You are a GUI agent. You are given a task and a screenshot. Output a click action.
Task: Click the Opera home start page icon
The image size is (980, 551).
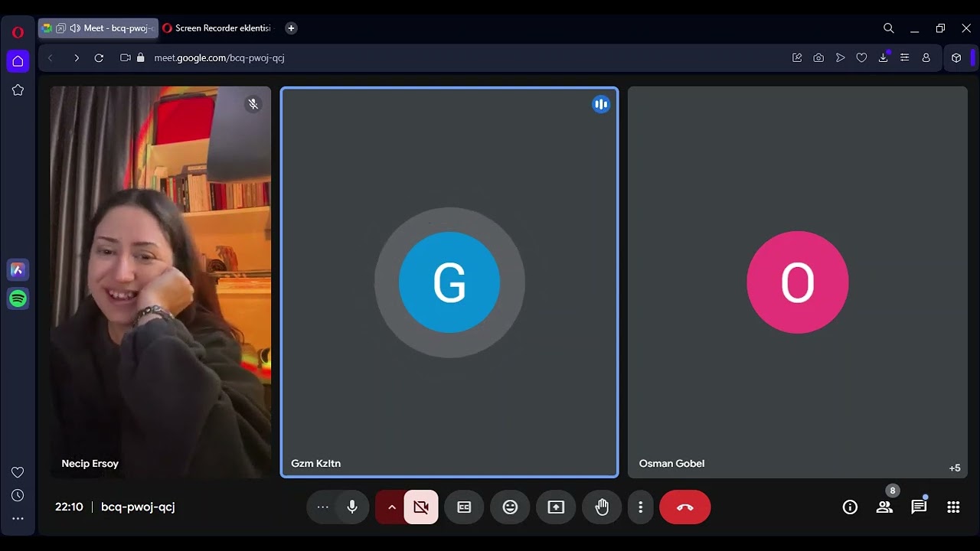(x=18, y=61)
